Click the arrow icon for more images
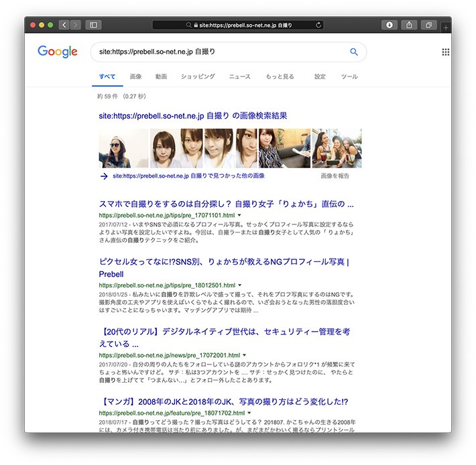This screenshot has height=465, width=476. (x=104, y=176)
